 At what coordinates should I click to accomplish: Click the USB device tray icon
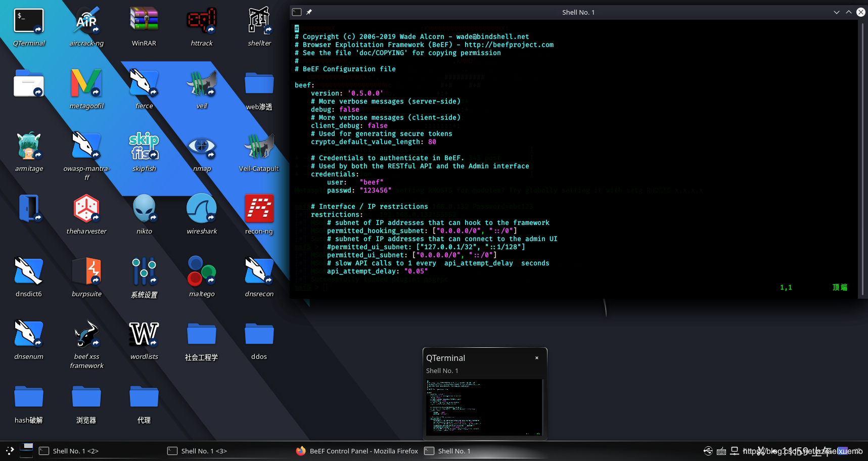click(708, 451)
